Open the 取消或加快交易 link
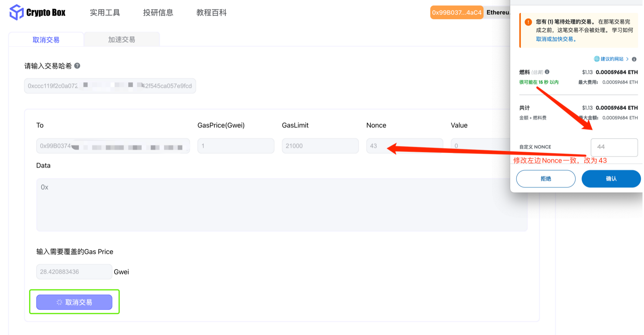644x335 pixels. [x=556, y=39]
